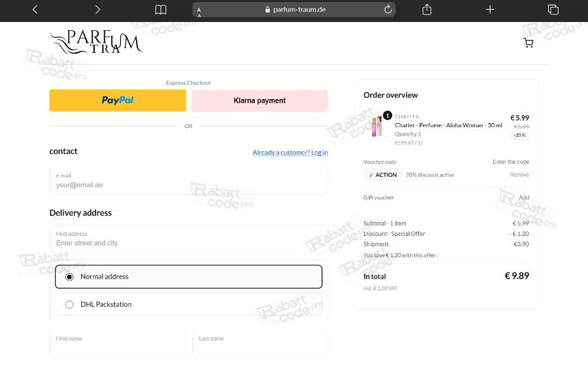Click the Express Checkout label
Screen dimensions: 588x368
coord(188,83)
